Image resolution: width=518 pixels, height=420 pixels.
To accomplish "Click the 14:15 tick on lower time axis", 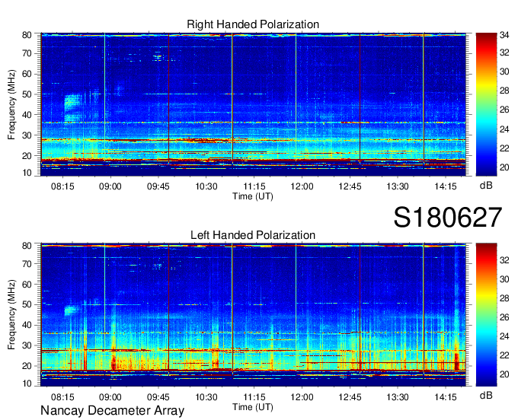I will point(446,396).
